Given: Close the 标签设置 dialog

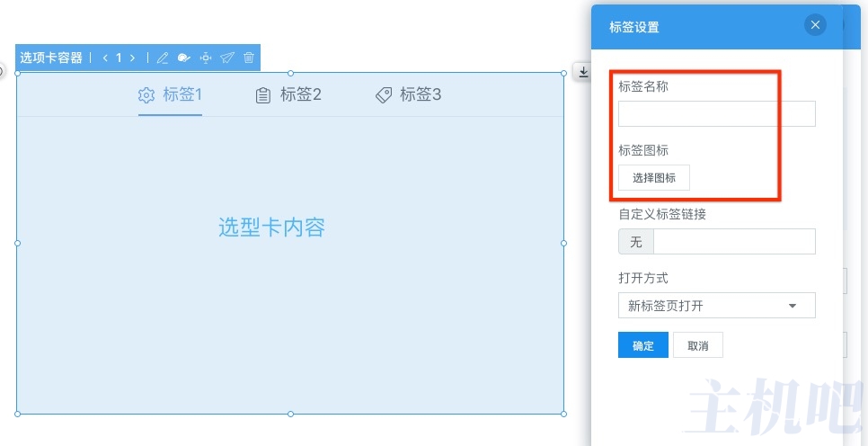Looking at the screenshot, I should [x=815, y=25].
